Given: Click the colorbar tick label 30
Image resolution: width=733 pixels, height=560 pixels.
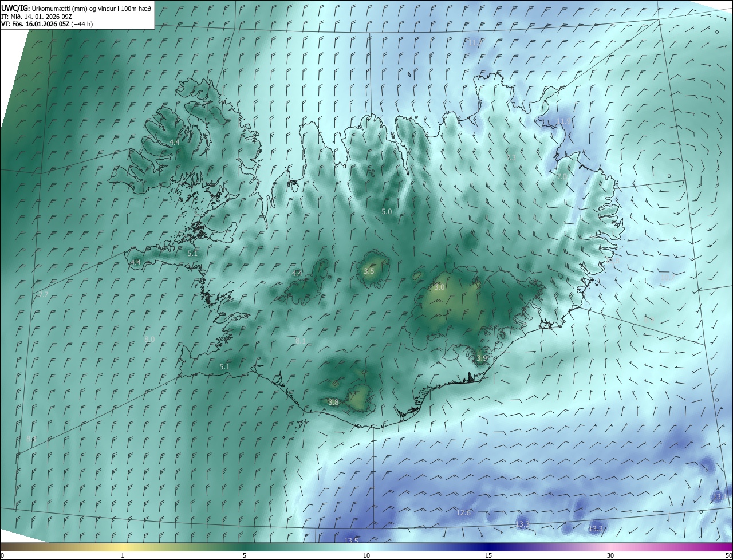Looking at the screenshot, I should tap(610, 555).
